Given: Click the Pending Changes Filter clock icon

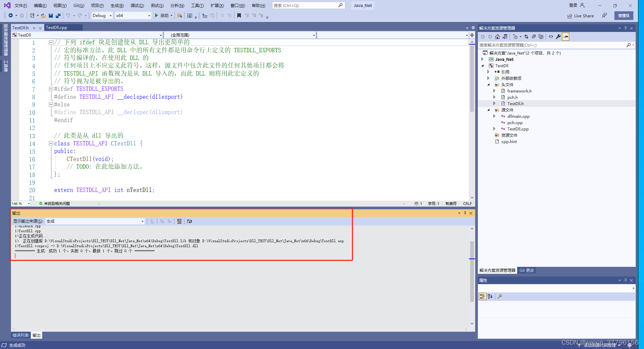Looking at the screenshot, I should coord(515,37).
